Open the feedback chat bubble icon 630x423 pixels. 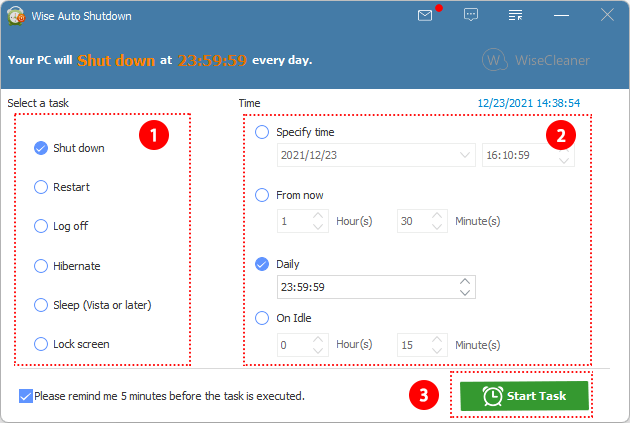click(470, 15)
